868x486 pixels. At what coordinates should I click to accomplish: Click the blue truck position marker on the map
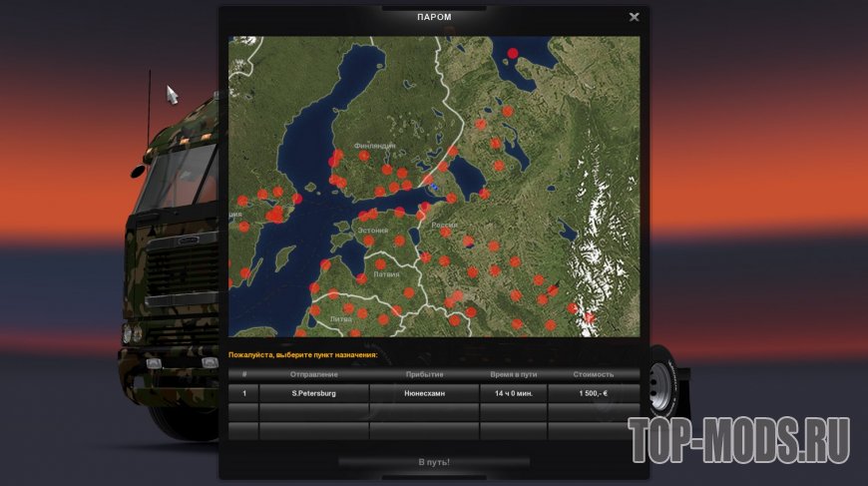point(435,188)
